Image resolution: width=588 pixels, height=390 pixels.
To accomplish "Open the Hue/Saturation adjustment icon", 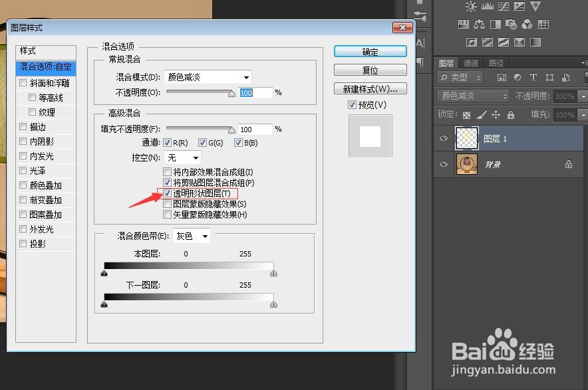I will point(464,24).
